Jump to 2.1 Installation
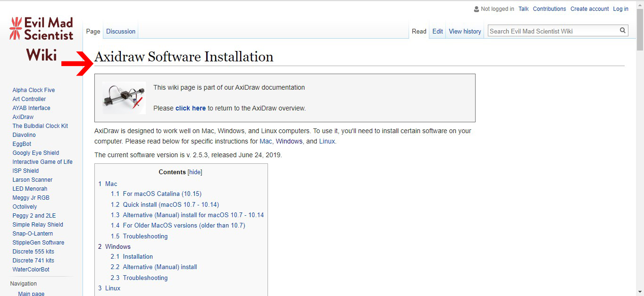 [x=132, y=257]
